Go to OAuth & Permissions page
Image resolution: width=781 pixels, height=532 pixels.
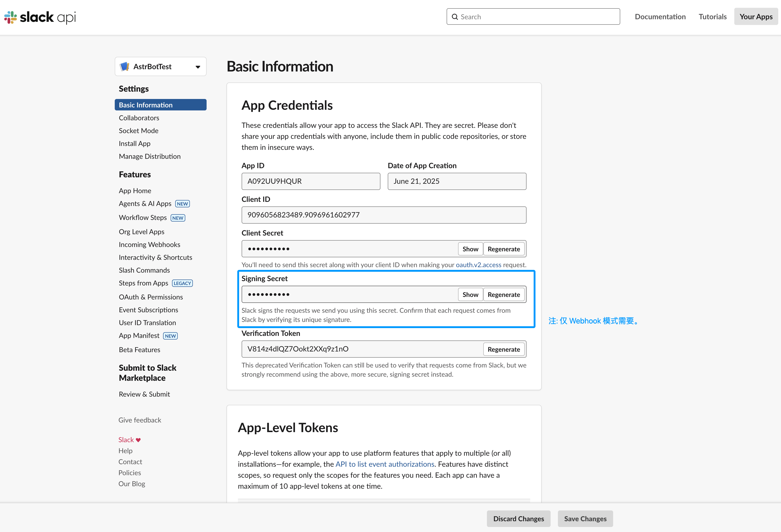click(150, 297)
